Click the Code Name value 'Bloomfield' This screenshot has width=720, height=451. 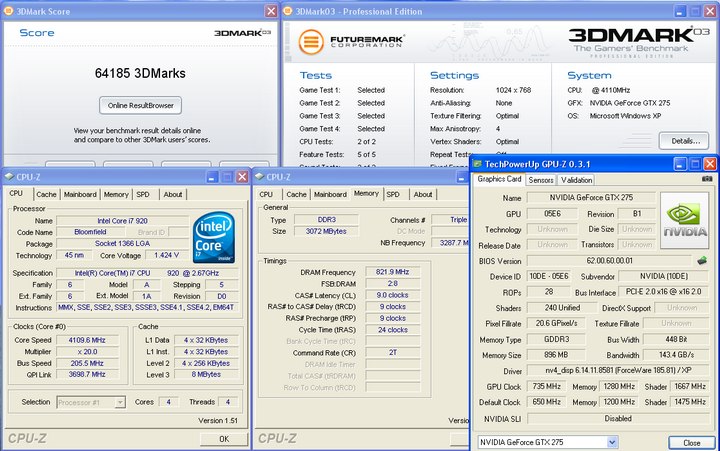[90, 232]
